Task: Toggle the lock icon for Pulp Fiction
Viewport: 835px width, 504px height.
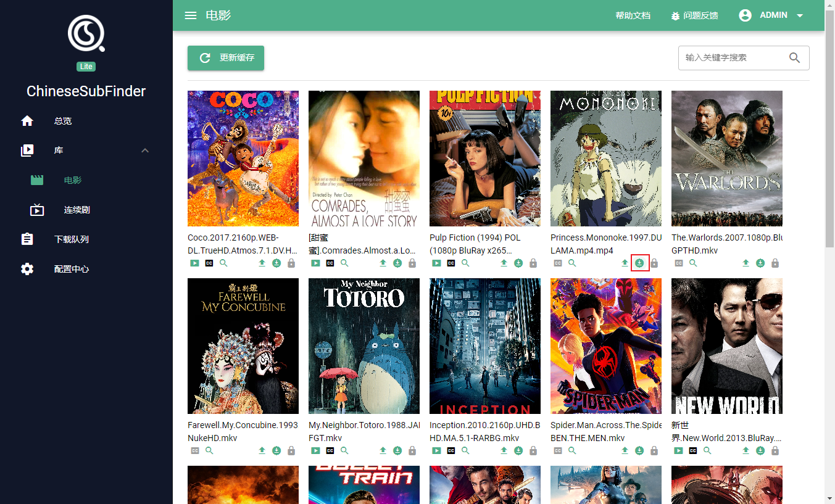Action: pyautogui.click(x=533, y=263)
